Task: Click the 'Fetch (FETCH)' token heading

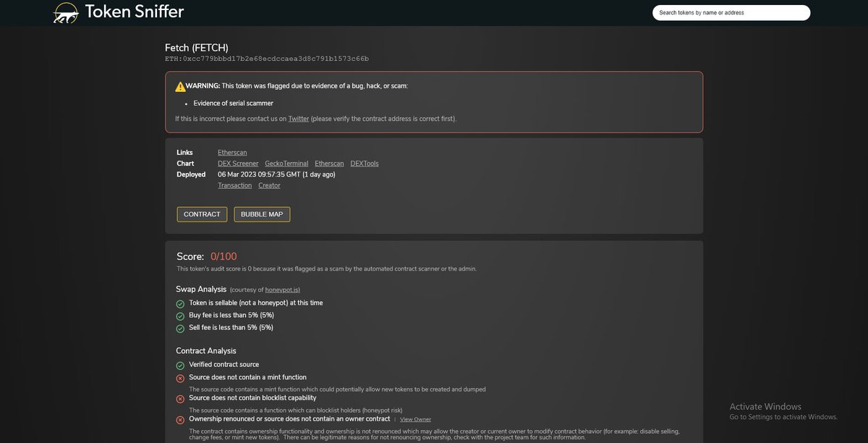Action: [x=197, y=47]
